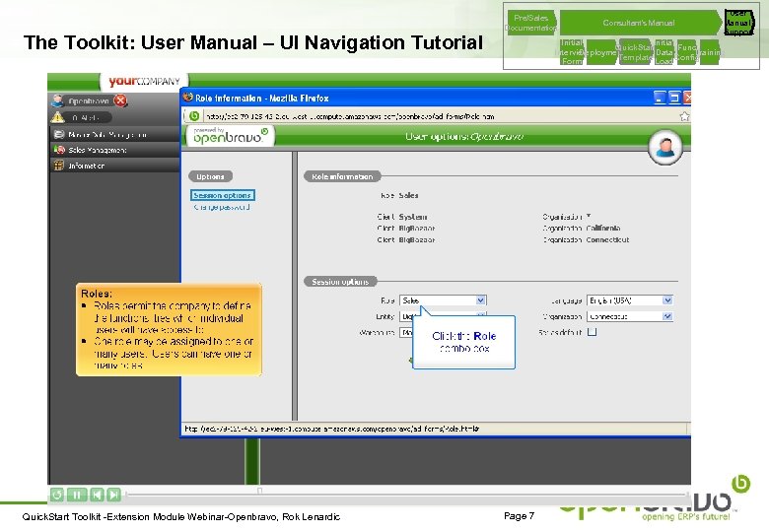The height and width of the screenshot is (532, 769).
Task: Toggle the Set as default checkbox
Action: 592,332
